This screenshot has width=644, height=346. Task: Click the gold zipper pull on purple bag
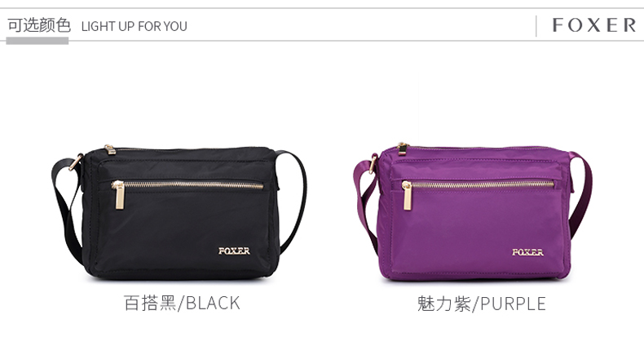click(x=407, y=196)
